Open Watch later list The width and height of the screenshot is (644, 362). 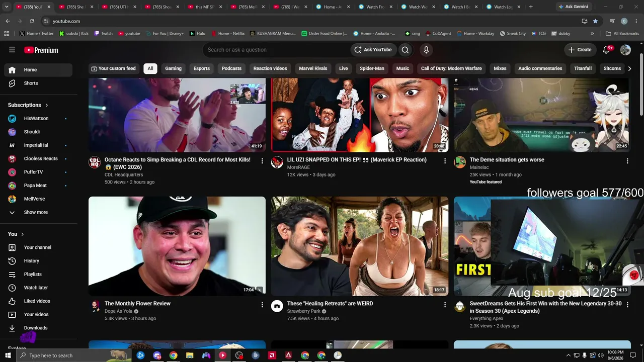tap(38, 288)
